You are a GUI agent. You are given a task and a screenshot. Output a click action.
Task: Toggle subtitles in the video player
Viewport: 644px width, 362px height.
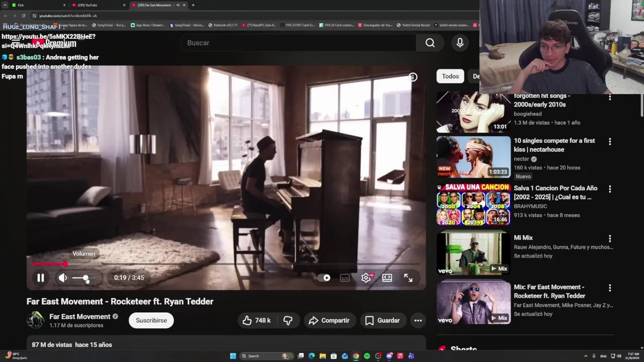(345, 278)
